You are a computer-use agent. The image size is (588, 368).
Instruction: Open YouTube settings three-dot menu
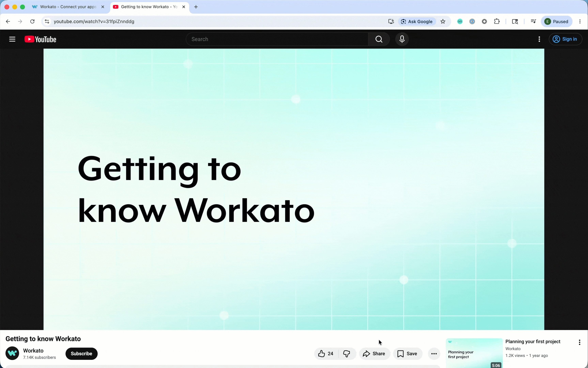[x=539, y=39]
